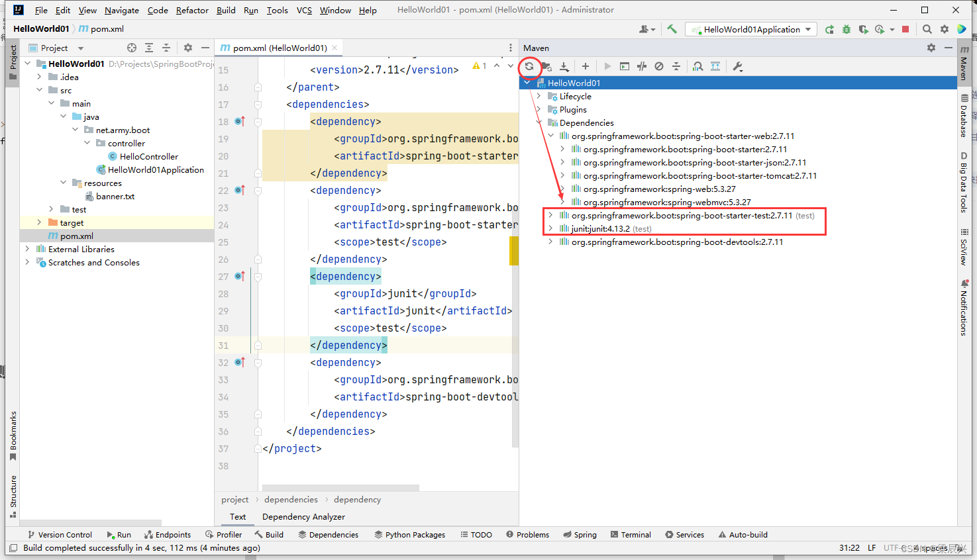Execute Maven goal icon

click(625, 66)
